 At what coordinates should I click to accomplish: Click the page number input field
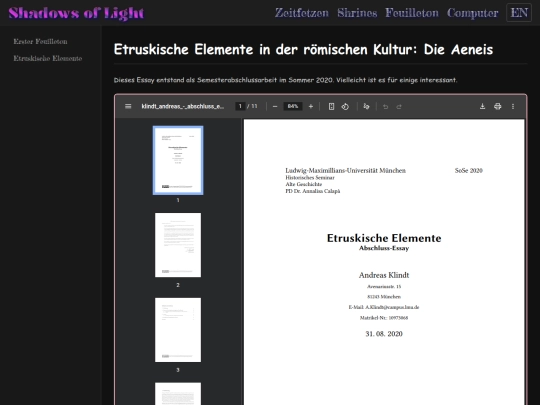pyautogui.click(x=240, y=106)
